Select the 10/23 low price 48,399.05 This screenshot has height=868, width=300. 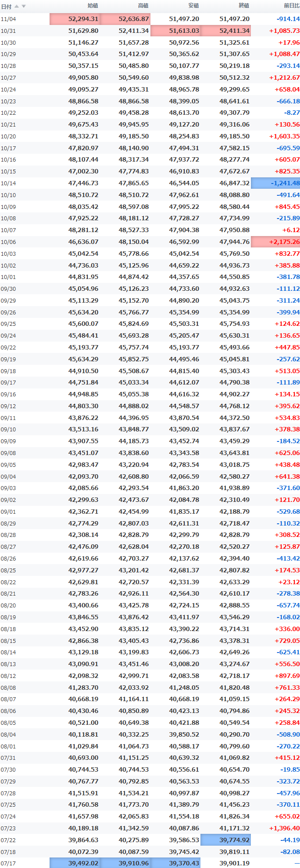(x=184, y=101)
